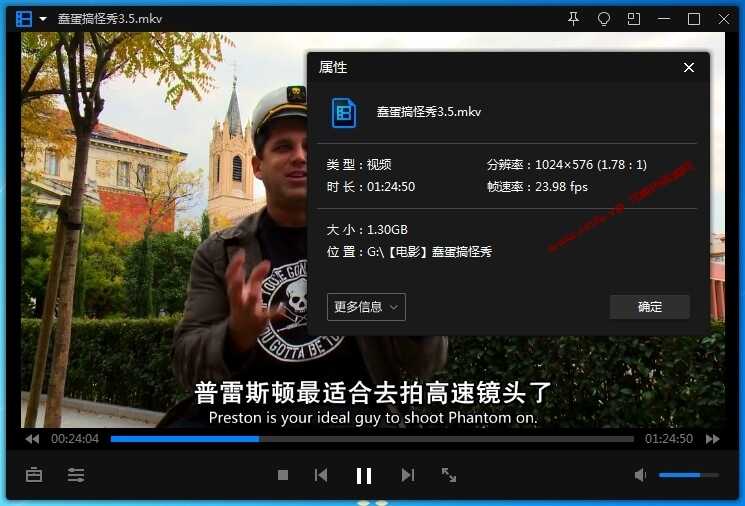Switch to mini player mode icon
Viewport: 745px width, 506px height.
pyautogui.click(x=634, y=19)
